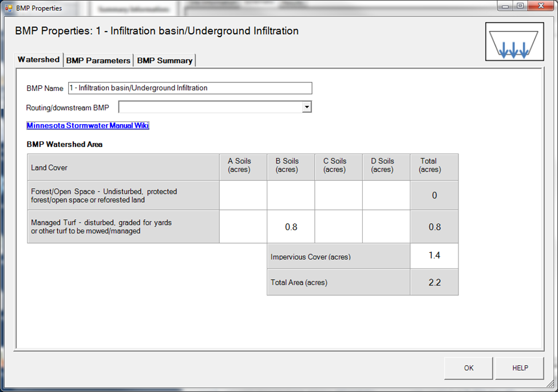Screen dimensions: 558x392
Task: Click the HELP button
Action: pos(520,368)
